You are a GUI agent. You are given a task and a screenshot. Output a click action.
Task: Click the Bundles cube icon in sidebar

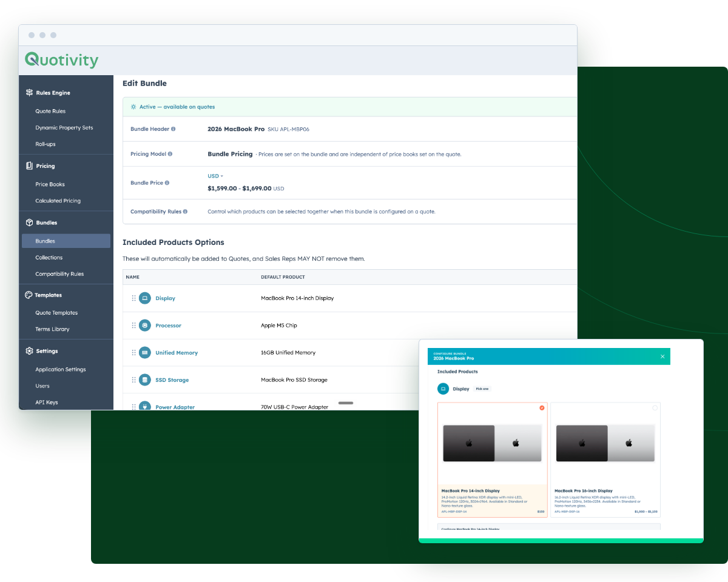pos(29,222)
